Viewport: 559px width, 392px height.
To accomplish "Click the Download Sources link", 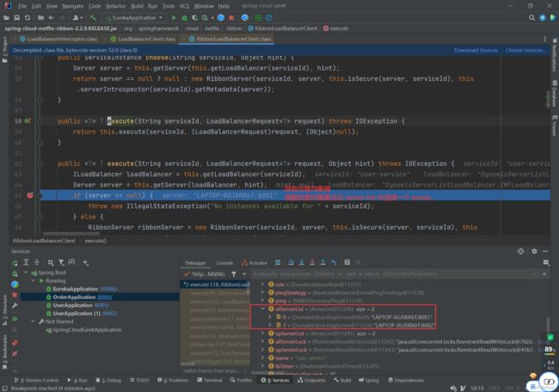I will 476,50.
